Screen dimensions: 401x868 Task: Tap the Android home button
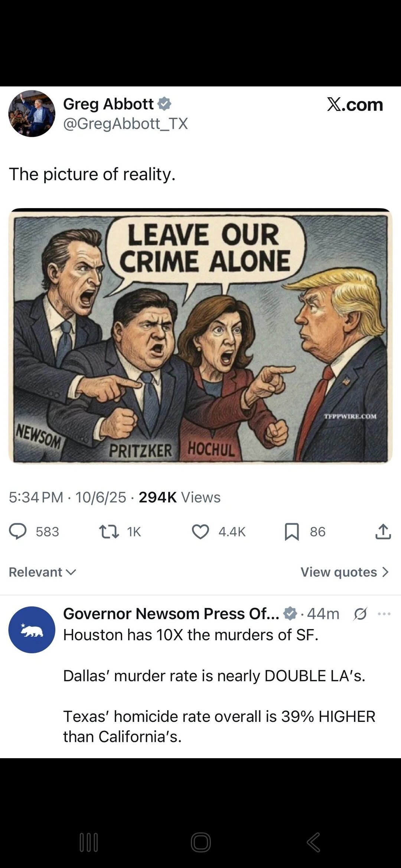click(x=201, y=842)
